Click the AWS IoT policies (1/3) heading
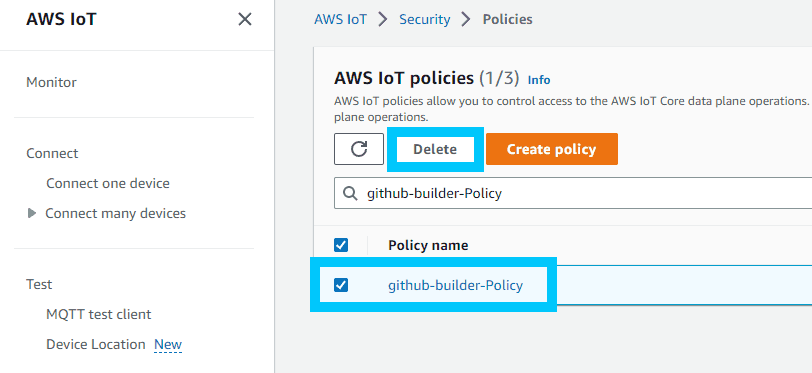 (x=427, y=78)
